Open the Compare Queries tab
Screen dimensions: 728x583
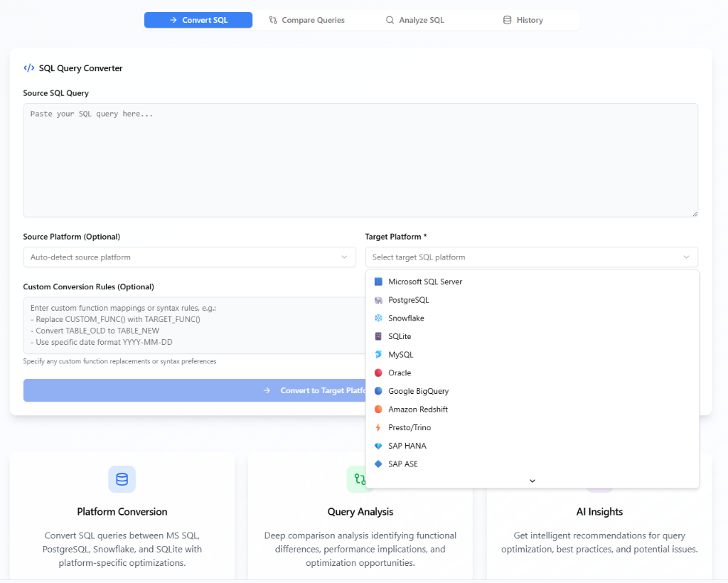tap(306, 20)
